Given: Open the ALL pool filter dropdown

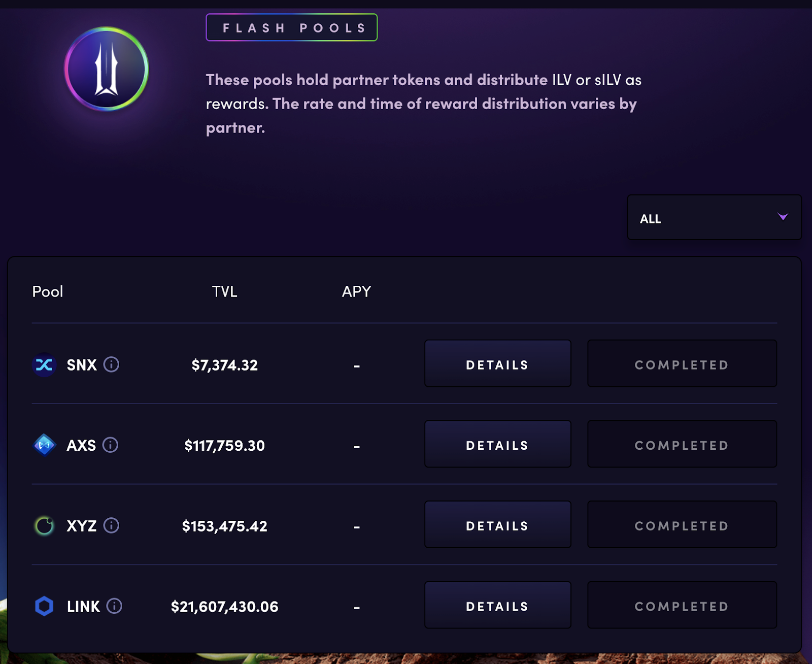Looking at the screenshot, I should pyautogui.click(x=713, y=218).
